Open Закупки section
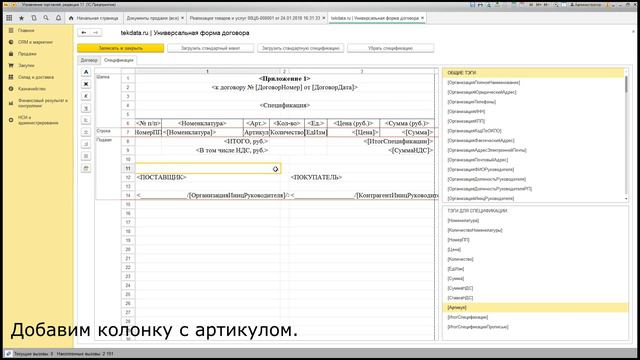This screenshot has height=360, width=640. pyautogui.click(x=26, y=65)
